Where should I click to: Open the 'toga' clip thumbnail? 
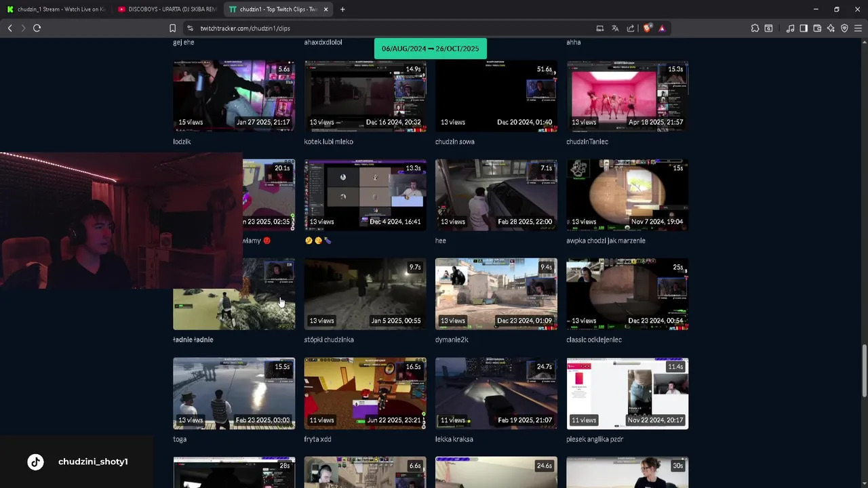click(234, 394)
